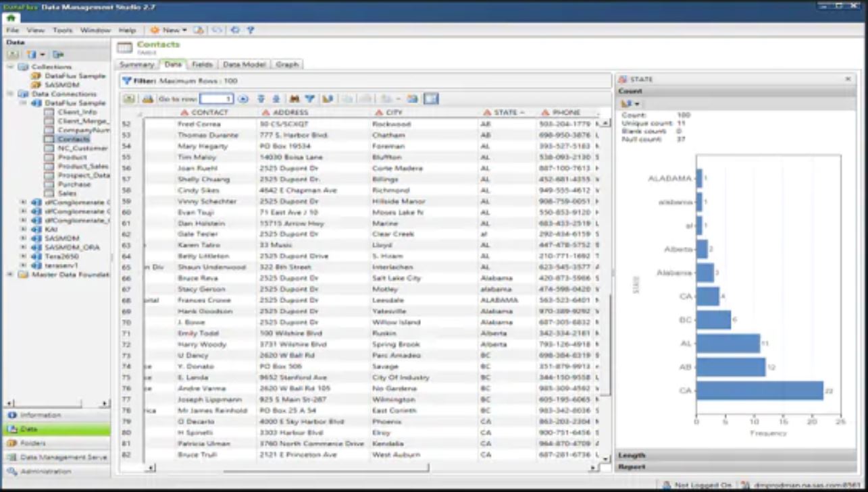
Task: Toggle the highlighted pane view icon in data toolbar
Action: click(x=431, y=99)
